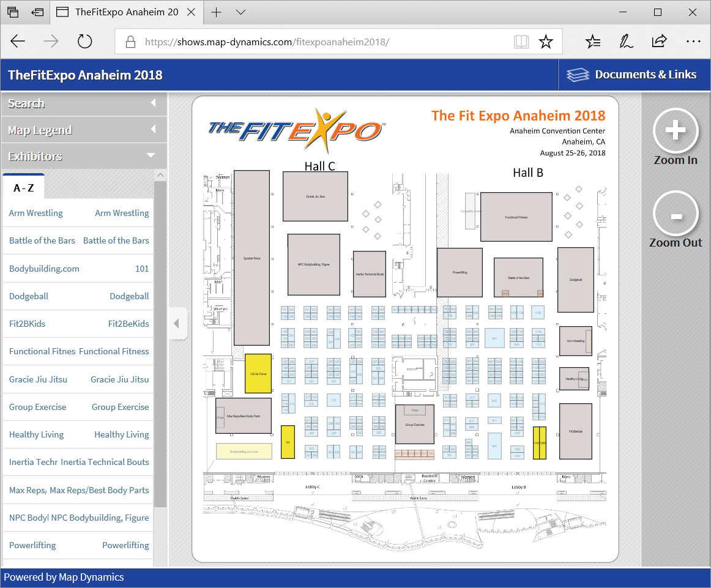Select Fit2BKids in exhibitor list
This screenshot has width=711, height=588.
[x=78, y=324]
